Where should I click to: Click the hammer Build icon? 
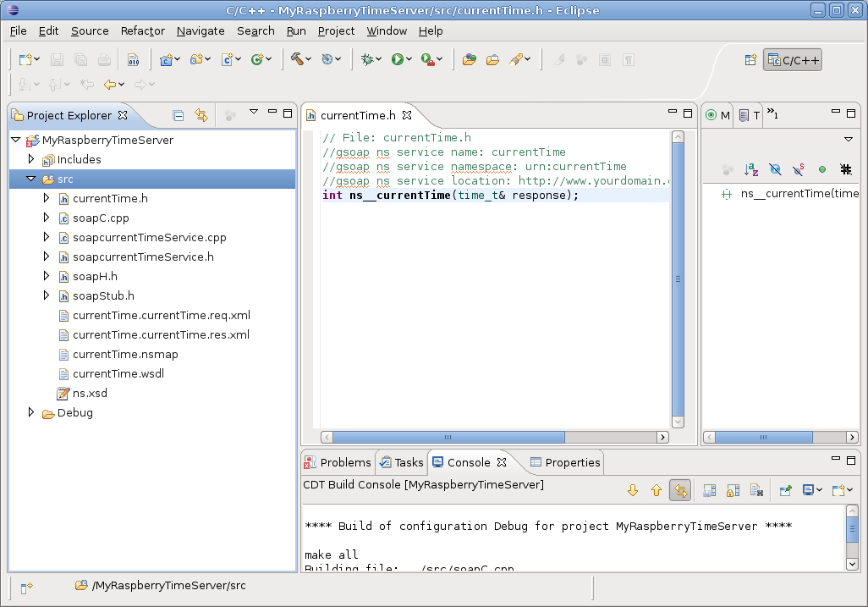297,59
